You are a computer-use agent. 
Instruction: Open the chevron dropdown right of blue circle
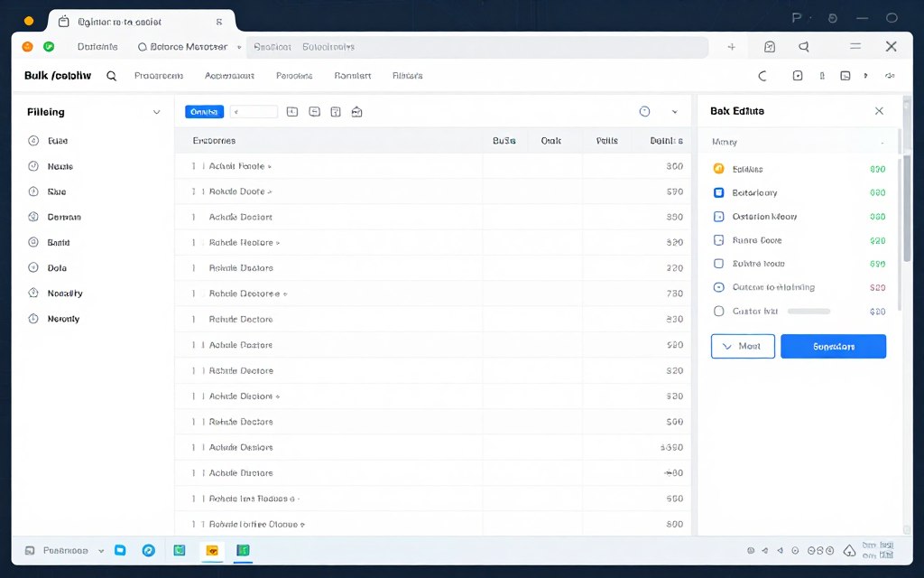point(675,112)
